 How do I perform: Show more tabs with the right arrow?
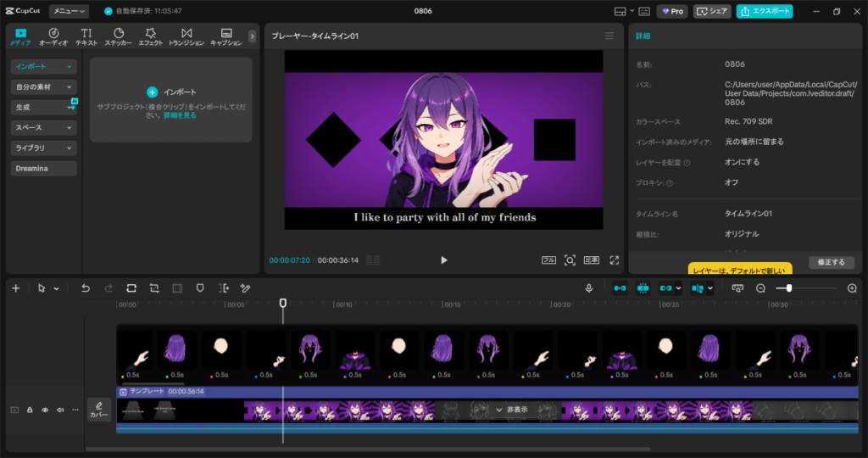[x=253, y=36]
